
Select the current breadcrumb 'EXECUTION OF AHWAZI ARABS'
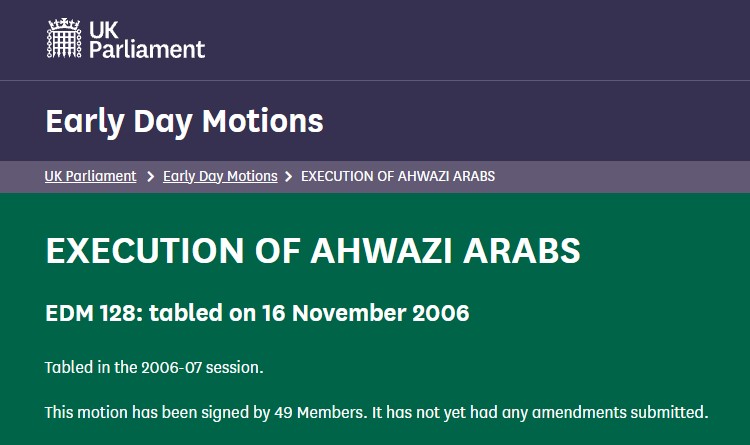click(x=398, y=176)
